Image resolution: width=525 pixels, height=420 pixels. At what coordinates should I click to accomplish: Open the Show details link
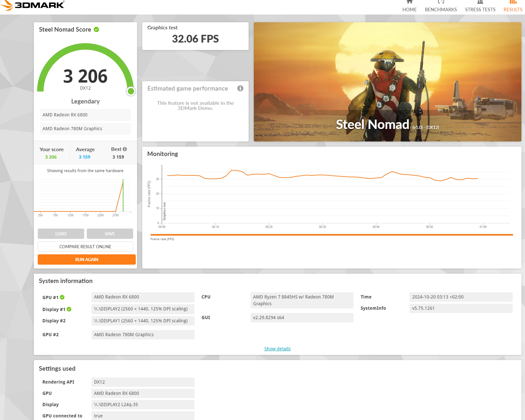[x=277, y=349]
